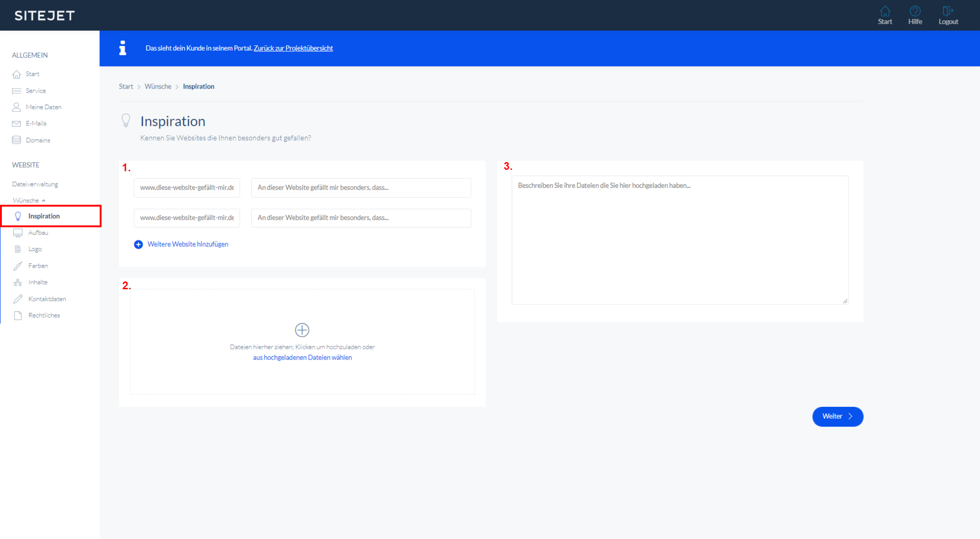Click the 'aus hochgeladenen Dateien wählen' link
The height and width of the screenshot is (539, 980).
point(302,358)
